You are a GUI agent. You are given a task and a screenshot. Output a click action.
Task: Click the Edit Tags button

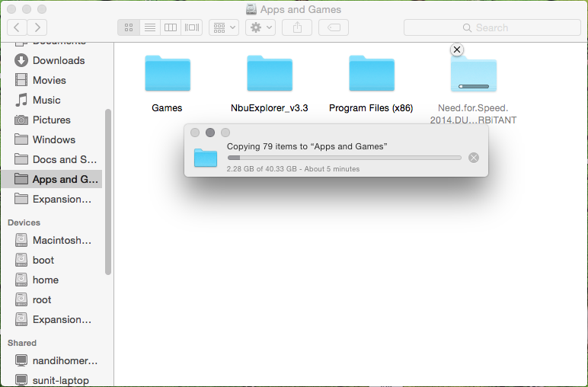point(333,27)
